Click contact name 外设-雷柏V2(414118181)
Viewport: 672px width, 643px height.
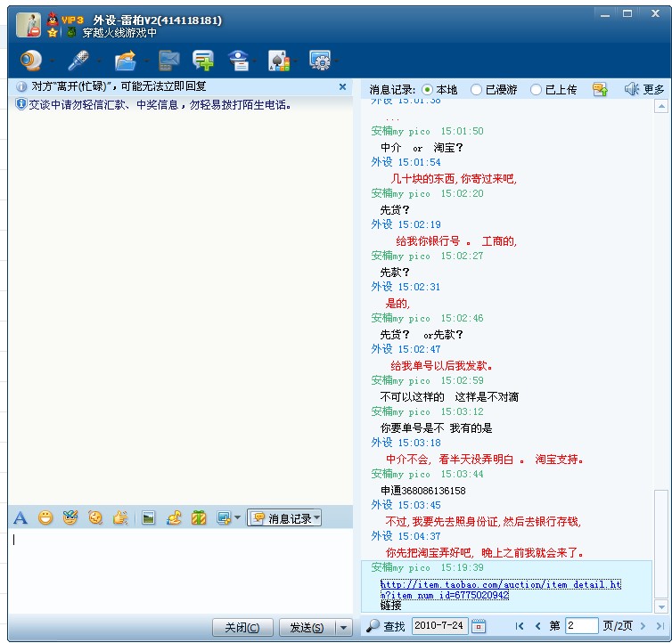157,20
